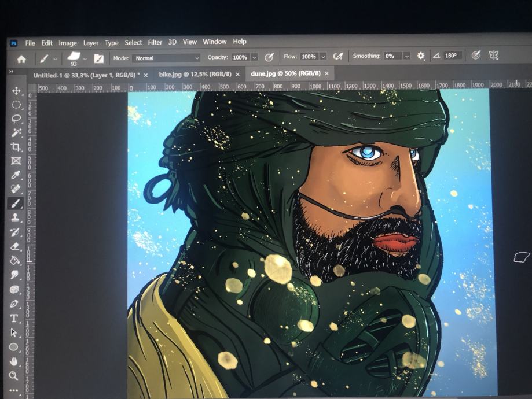Switch to the bike.jpg document tab
This screenshot has height=399, width=532.
(x=195, y=74)
